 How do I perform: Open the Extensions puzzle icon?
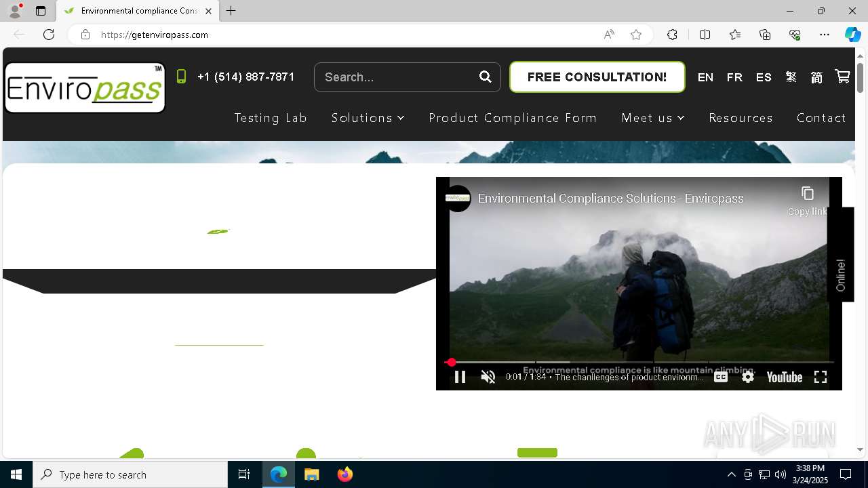(x=672, y=35)
